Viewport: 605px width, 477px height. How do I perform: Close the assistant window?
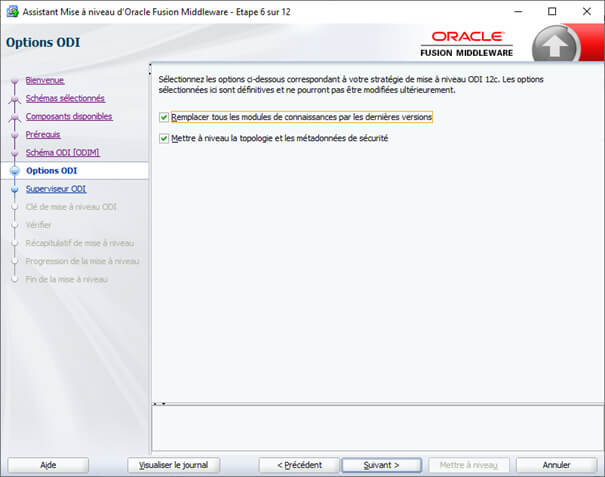586,12
